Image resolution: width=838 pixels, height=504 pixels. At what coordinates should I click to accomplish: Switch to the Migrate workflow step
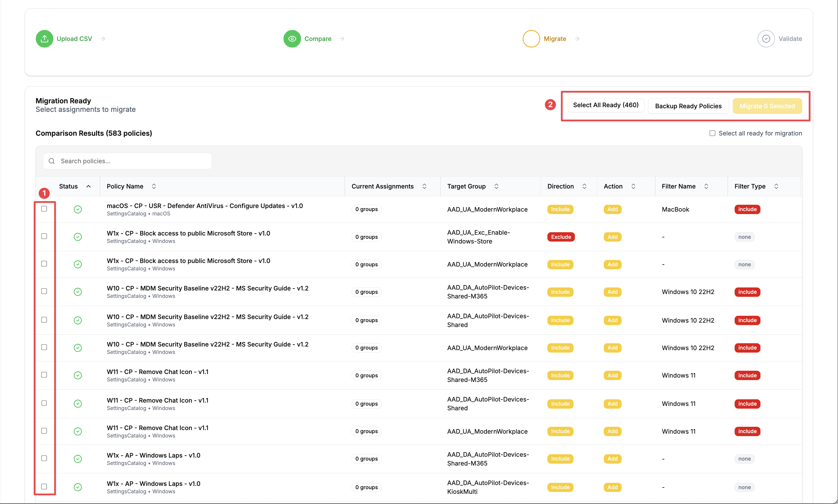[x=555, y=38]
